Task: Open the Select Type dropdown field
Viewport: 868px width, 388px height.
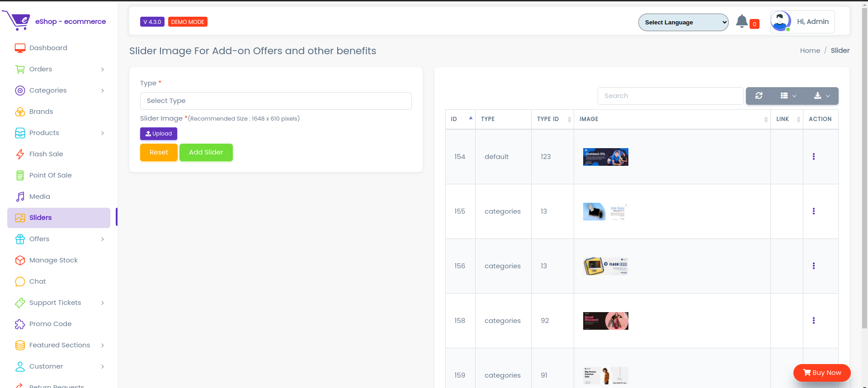Action: 276,101
